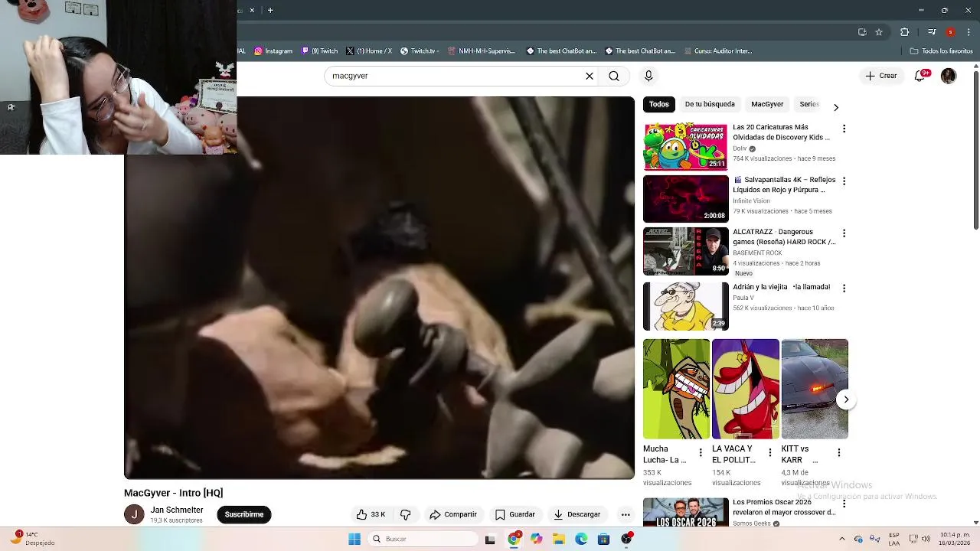
Task: Open Chrome profile avatar in toolbar
Action: tap(950, 32)
